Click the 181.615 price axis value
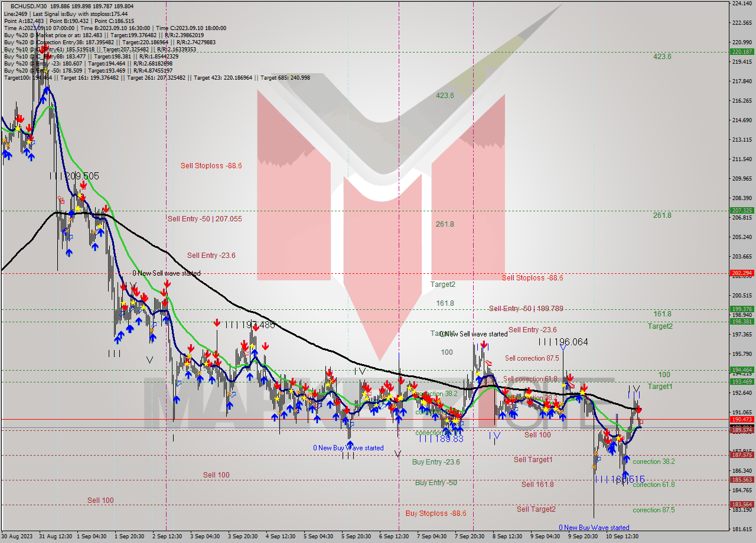Viewport: 756px width, 543px height. tap(742, 529)
